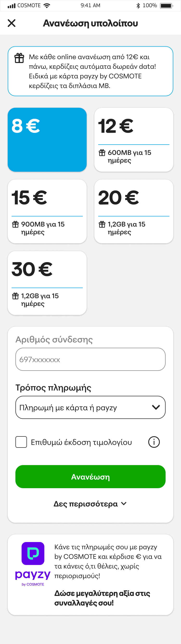The image size is (181, 644).
Task: Pick the 20 € top-up option
Action: click(134, 211)
